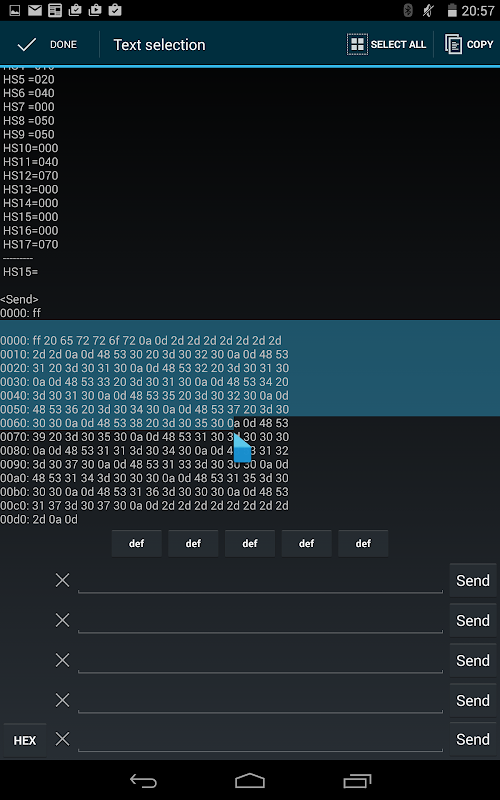Open recent apps from navigation bar

click(357, 781)
